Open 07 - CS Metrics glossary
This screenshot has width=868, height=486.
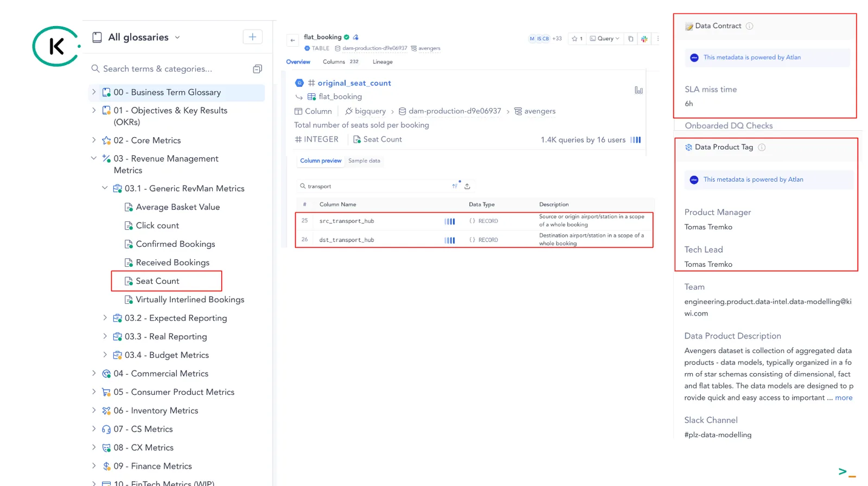tap(143, 429)
